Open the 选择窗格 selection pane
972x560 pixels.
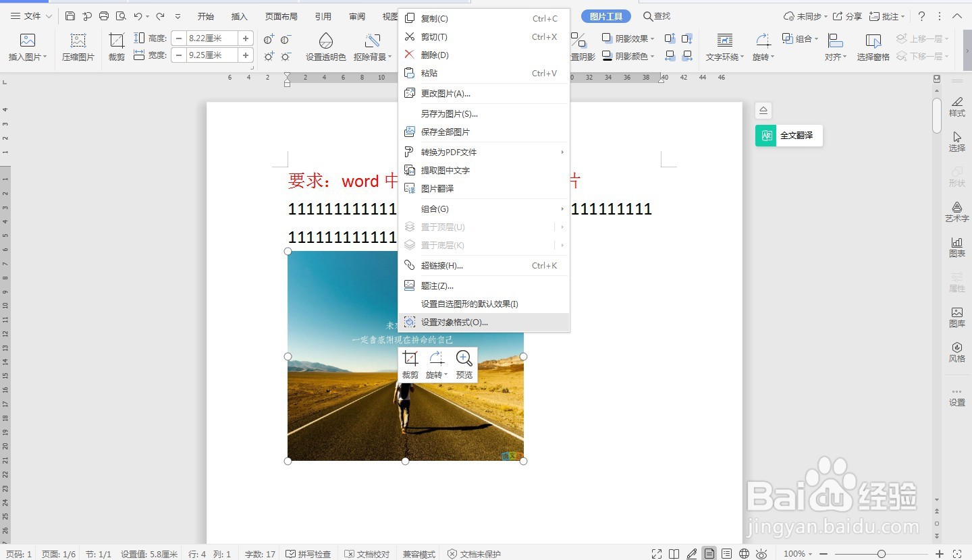873,47
